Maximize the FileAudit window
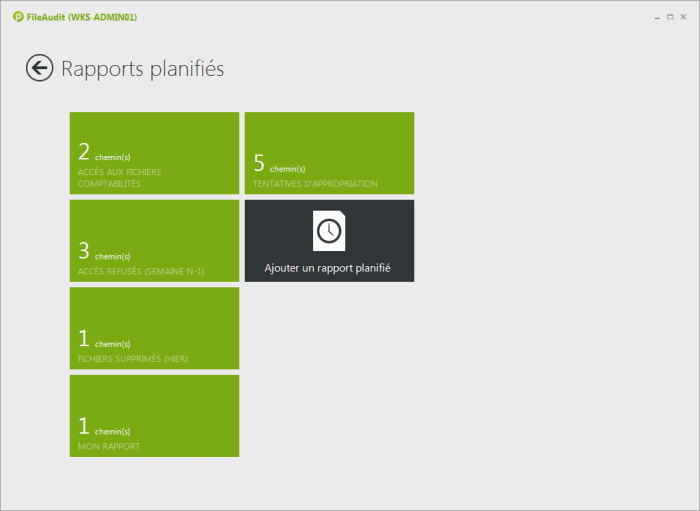Viewport: 700px width, 511px height. (x=669, y=16)
